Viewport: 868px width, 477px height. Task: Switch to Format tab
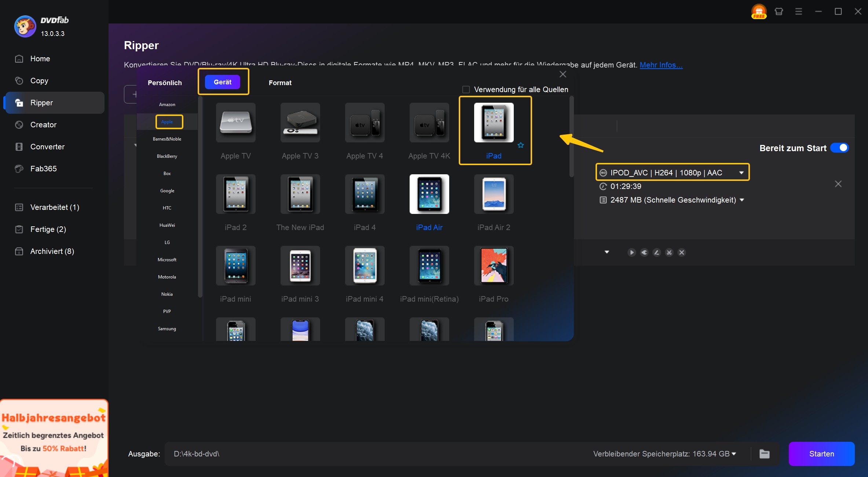(x=280, y=83)
